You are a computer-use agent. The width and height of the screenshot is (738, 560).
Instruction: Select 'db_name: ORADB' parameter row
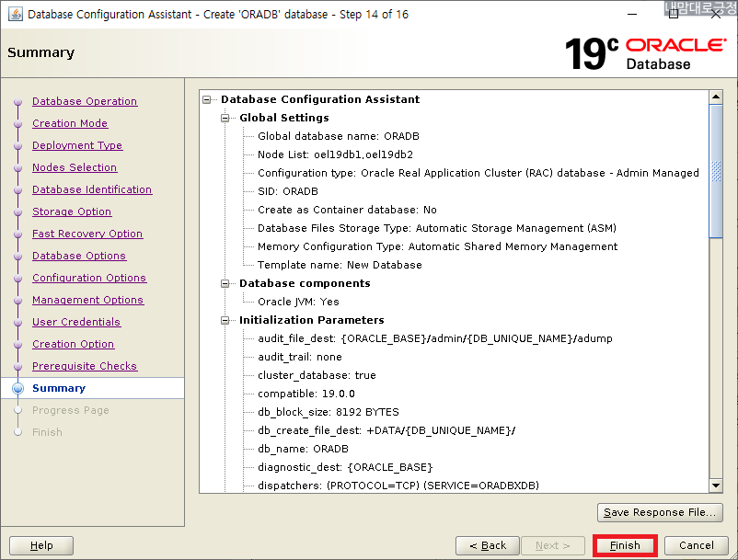[x=303, y=449]
